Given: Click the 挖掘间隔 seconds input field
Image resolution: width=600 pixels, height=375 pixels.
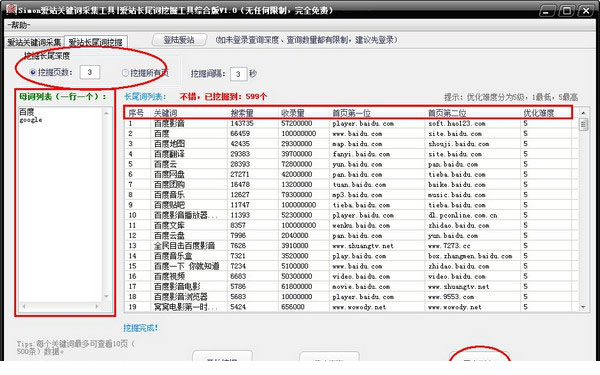Looking at the screenshot, I should (238, 74).
